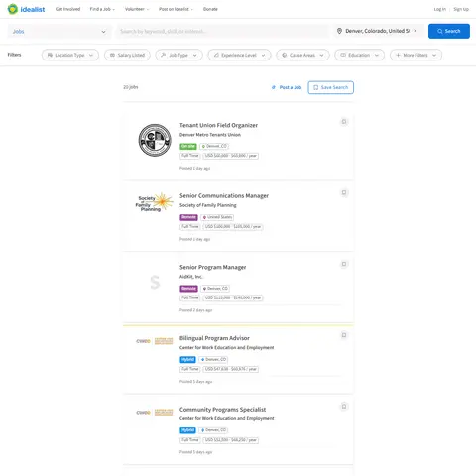Image resolution: width=476 pixels, height=476 pixels.
Task: Click the blue Search button
Action: pyautogui.click(x=449, y=31)
